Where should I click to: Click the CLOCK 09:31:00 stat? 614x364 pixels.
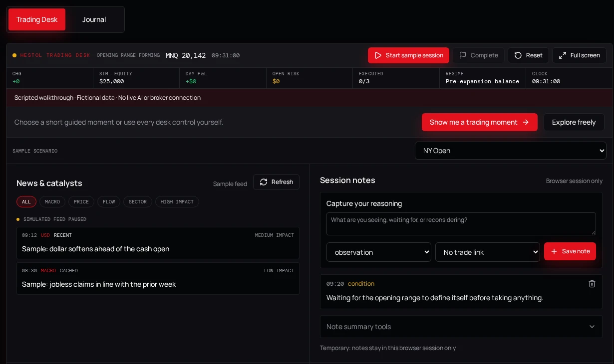point(569,78)
